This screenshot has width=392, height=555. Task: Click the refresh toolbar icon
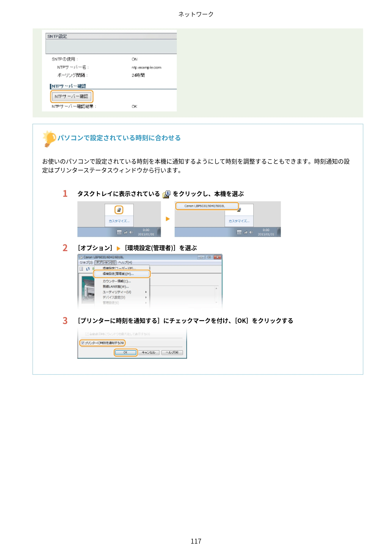(x=88, y=269)
